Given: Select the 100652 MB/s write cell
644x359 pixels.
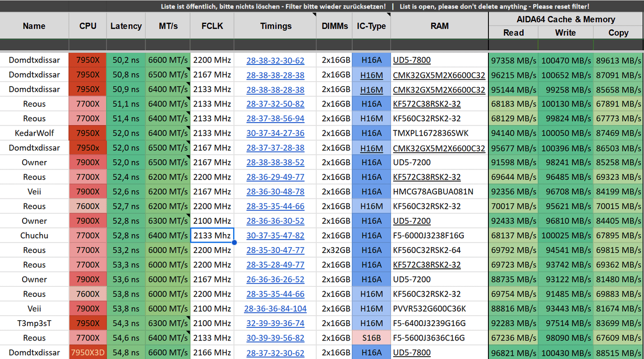Looking at the screenshot, I should (566, 75).
